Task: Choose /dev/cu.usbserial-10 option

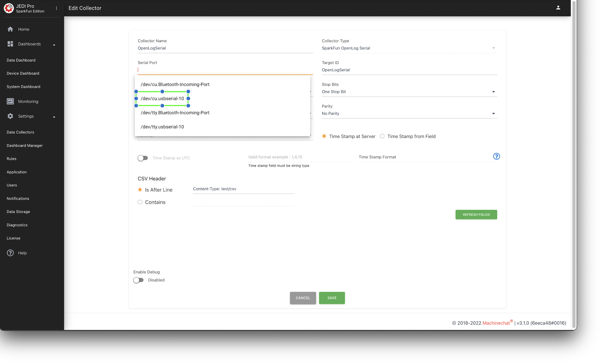Action: click(222, 99)
